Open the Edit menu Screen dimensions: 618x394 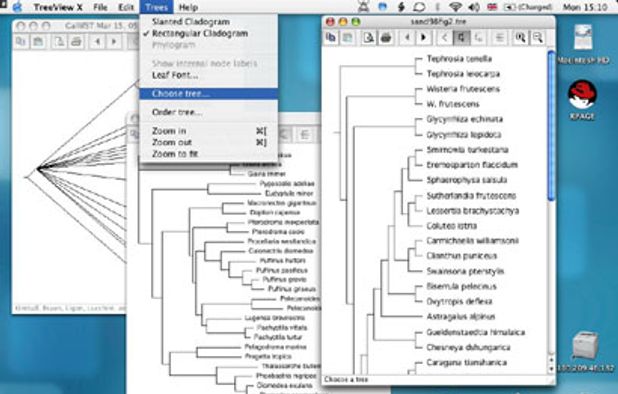(126, 7)
